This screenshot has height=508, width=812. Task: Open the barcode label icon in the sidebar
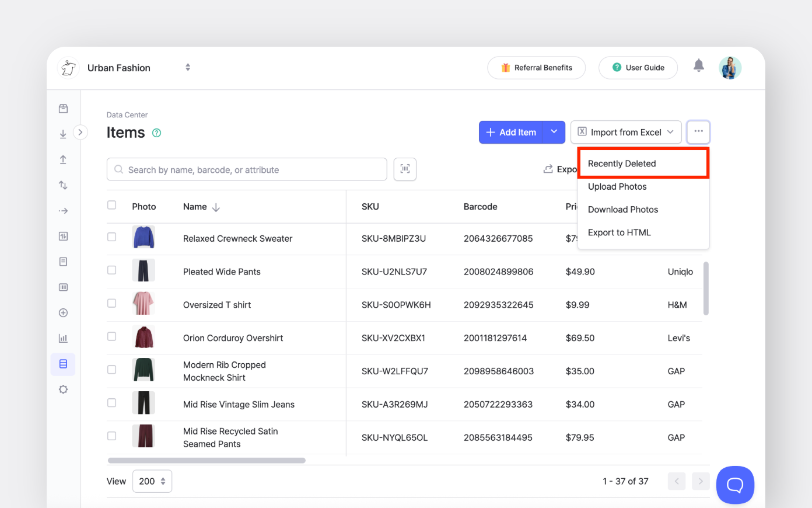(63, 287)
